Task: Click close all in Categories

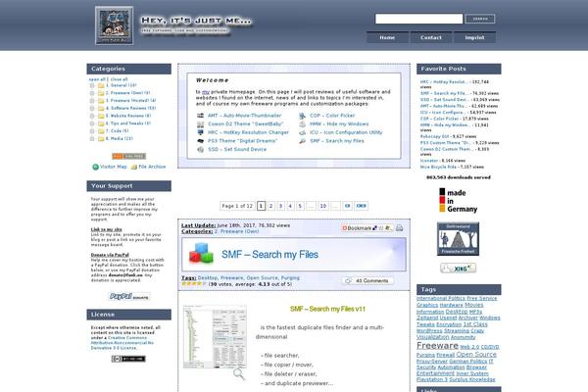Action: click(120, 79)
